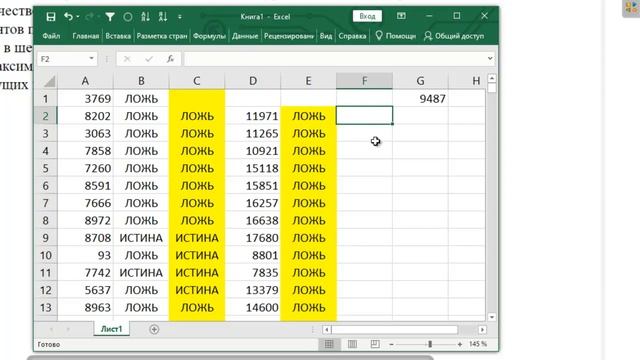
Task: Open ribbon display options
Action: coord(401,16)
